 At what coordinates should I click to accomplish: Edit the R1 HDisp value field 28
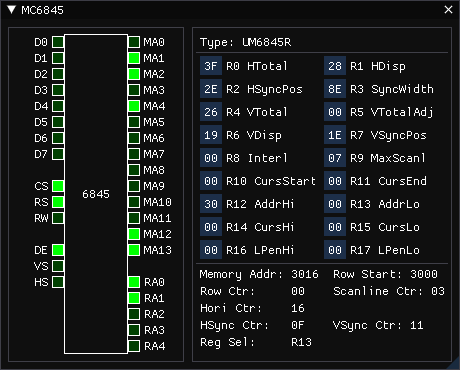coord(335,66)
